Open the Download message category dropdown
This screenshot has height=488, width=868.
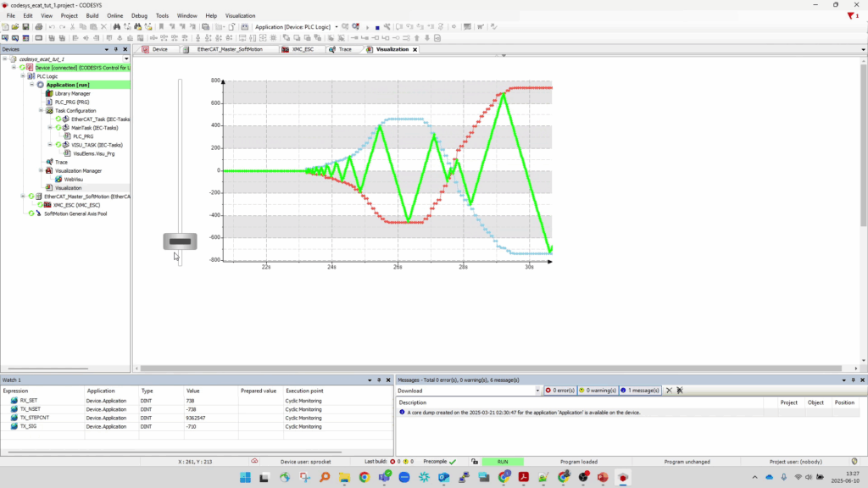click(x=537, y=391)
